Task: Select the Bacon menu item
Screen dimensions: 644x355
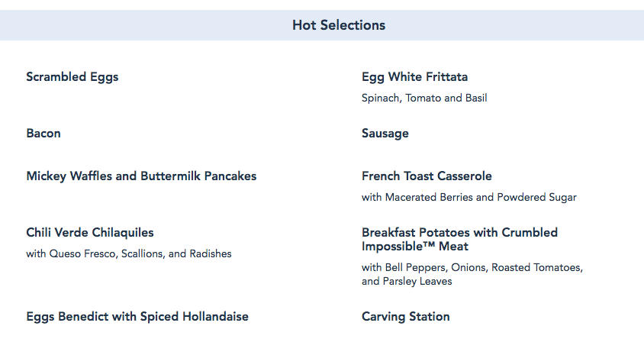Action: [43, 133]
